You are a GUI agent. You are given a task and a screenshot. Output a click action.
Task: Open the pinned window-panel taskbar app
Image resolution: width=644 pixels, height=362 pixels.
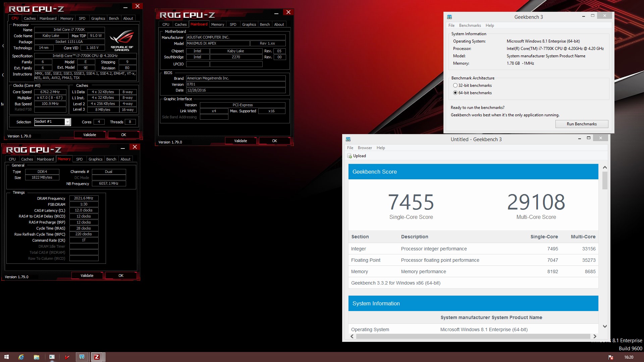click(52, 357)
